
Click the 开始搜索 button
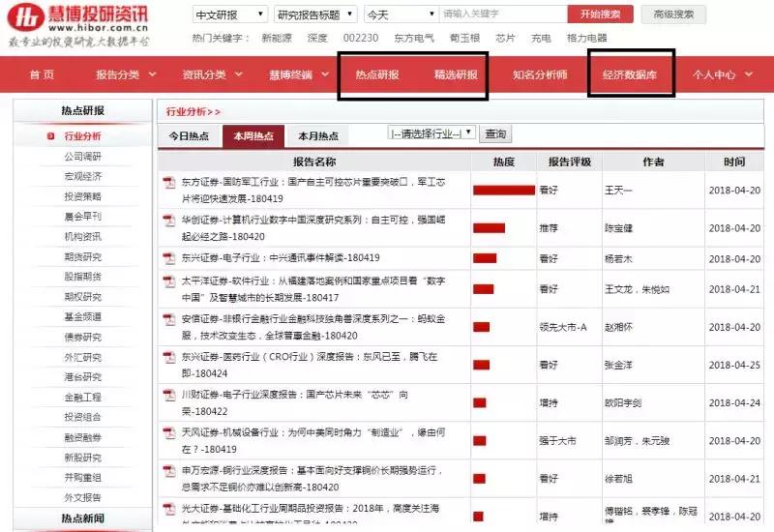pyautogui.click(x=600, y=15)
